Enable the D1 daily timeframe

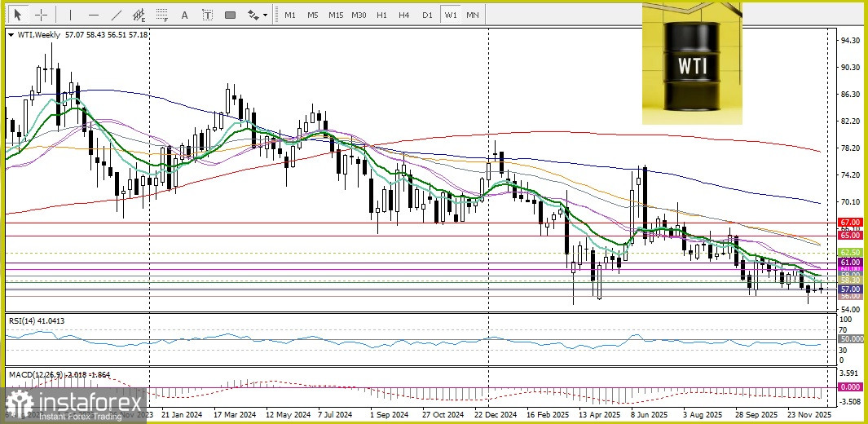[x=427, y=15]
